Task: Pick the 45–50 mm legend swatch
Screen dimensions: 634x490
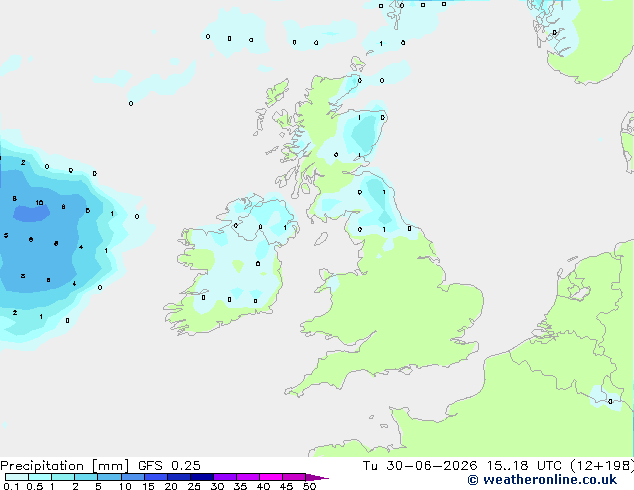Action: tap(294, 477)
